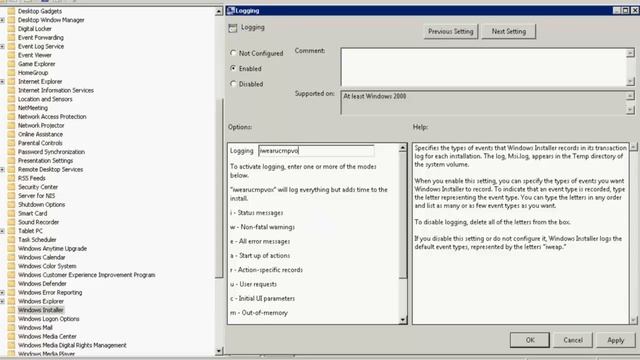This screenshot has width=640, height=360.
Task: Select the Disabled radio button
Action: click(x=233, y=84)
